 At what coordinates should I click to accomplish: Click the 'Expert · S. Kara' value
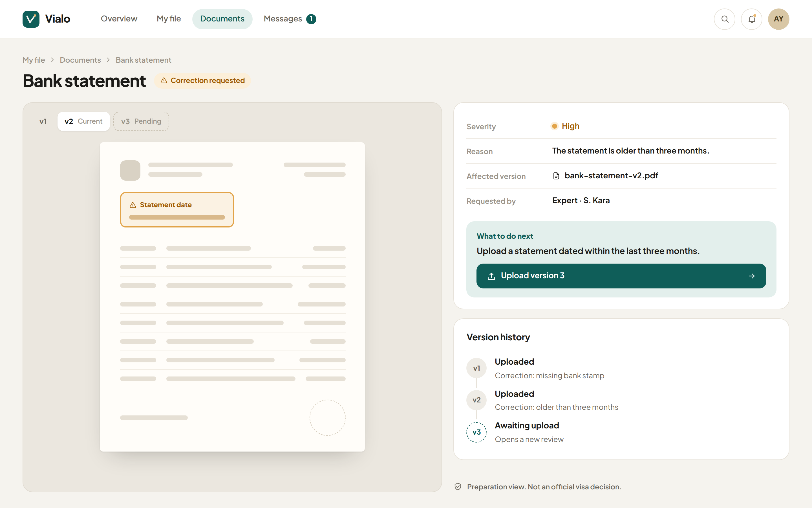[x=581, y=201]
